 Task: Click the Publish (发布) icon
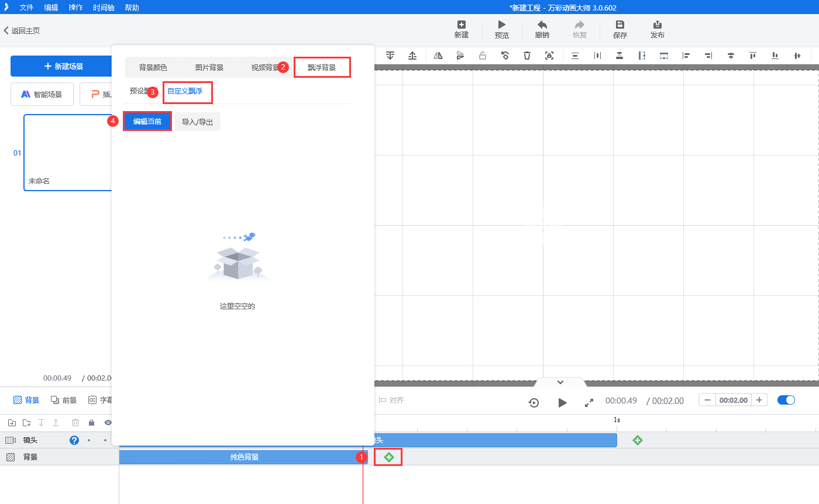click(x=657, y=25)
